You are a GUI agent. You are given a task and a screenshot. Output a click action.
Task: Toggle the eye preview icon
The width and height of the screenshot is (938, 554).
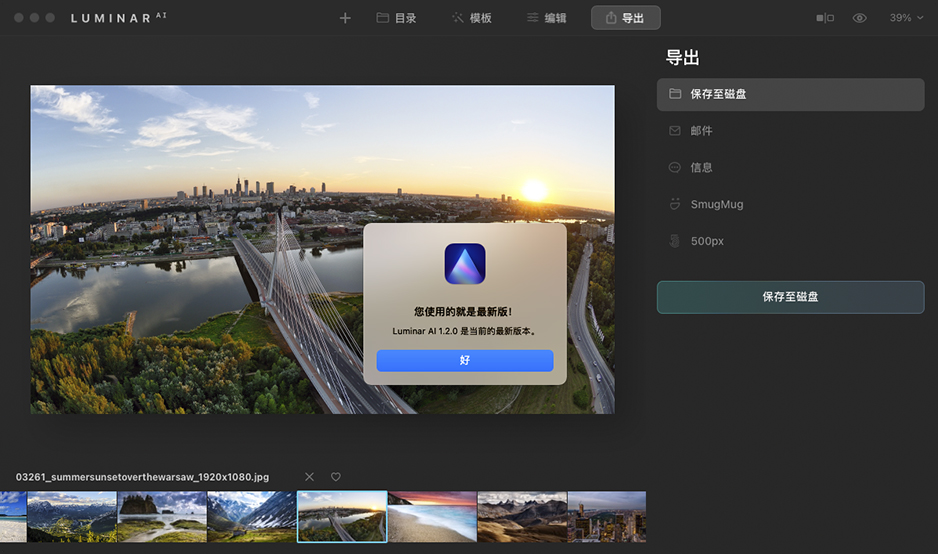860,18
